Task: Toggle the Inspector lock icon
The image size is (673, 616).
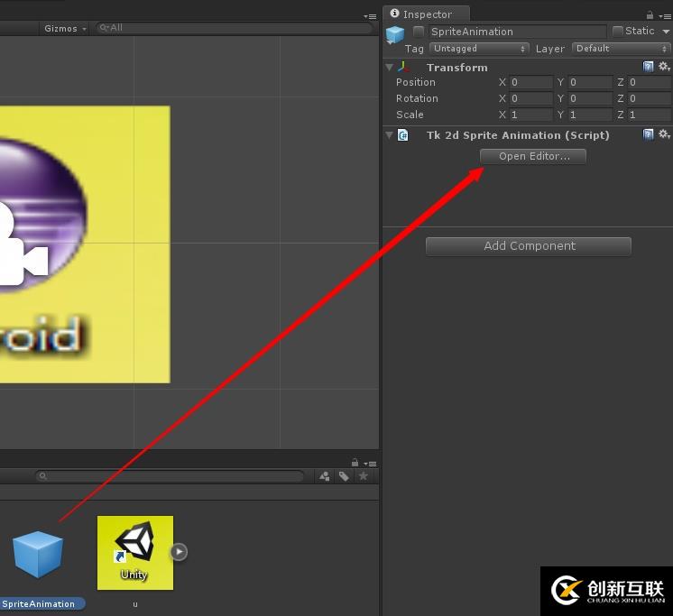Action: point(650,15)
